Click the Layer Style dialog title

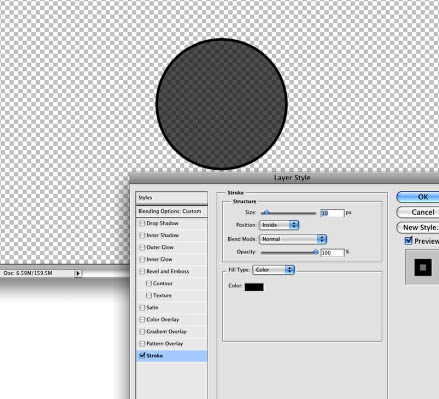click(x=292, y=178)
